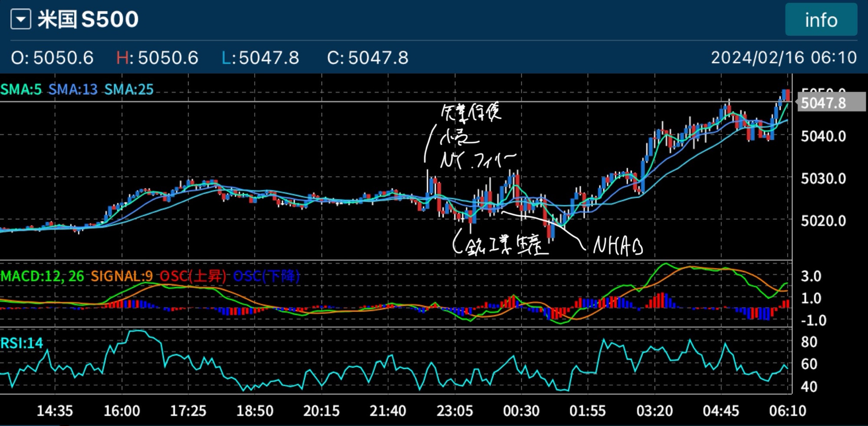Select the 米国S500 symbol title

[x=88, y=20]
